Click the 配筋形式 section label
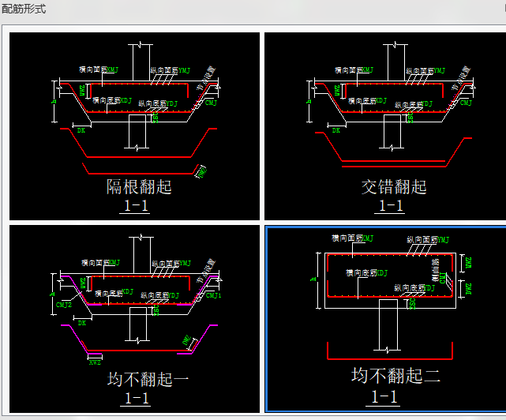This screenshot has height=420, width=506. pyautogui.click(x=24, y=9)
